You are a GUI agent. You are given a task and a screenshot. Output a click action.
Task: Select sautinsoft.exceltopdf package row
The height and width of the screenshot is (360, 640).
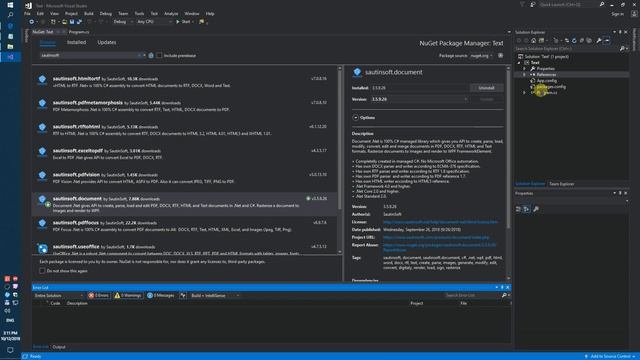185,154
